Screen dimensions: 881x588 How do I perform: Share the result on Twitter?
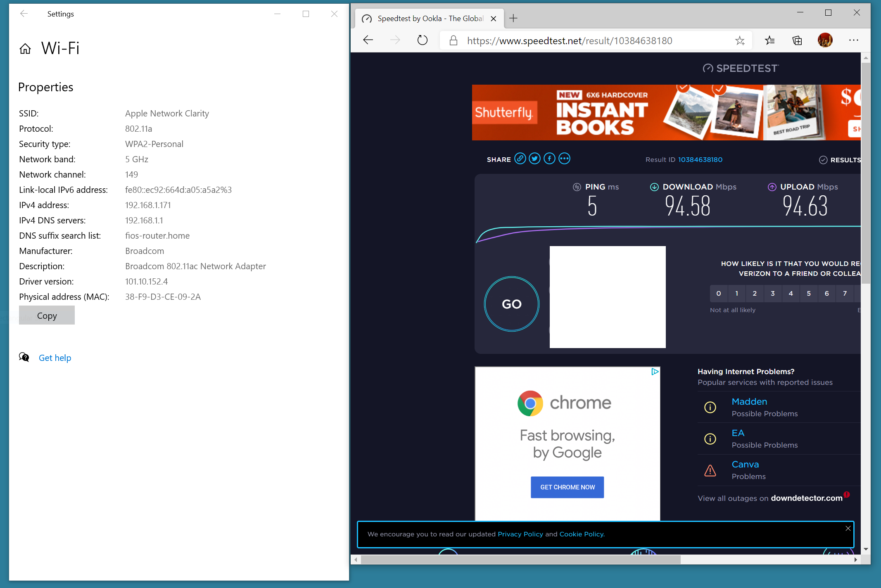click(x=534, y=159)
